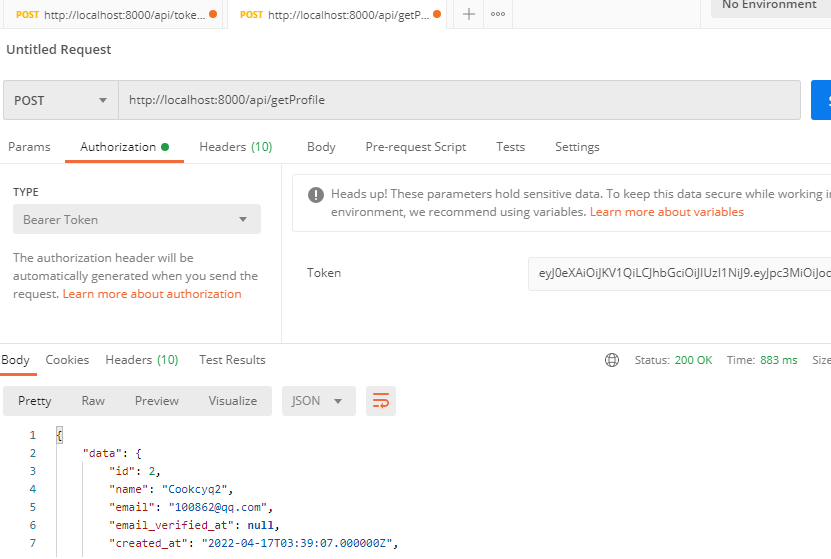Open the response Headers (10) tab
This screenshot has width=831, height=559.
142,360
